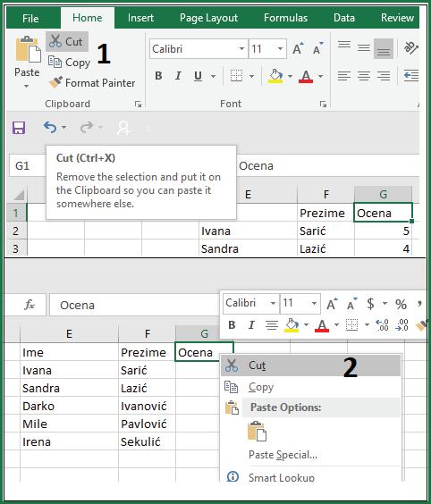Toggle Underline in the ribbon Font group

[x=199, y=76]
